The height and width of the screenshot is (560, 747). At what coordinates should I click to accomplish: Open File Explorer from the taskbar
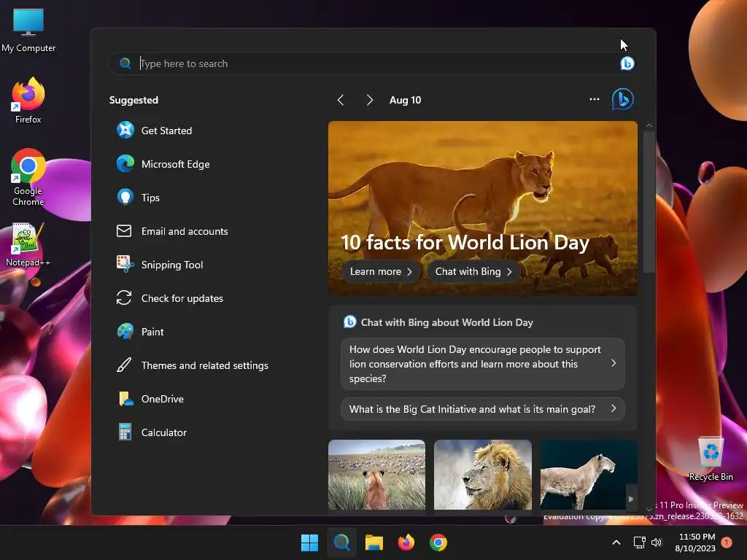374,542
